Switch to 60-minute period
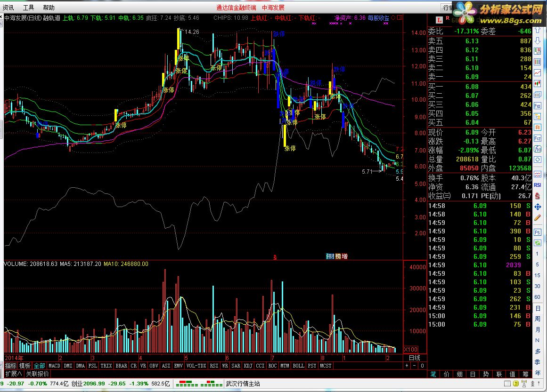The image size is (547, 392). point(538,297)
